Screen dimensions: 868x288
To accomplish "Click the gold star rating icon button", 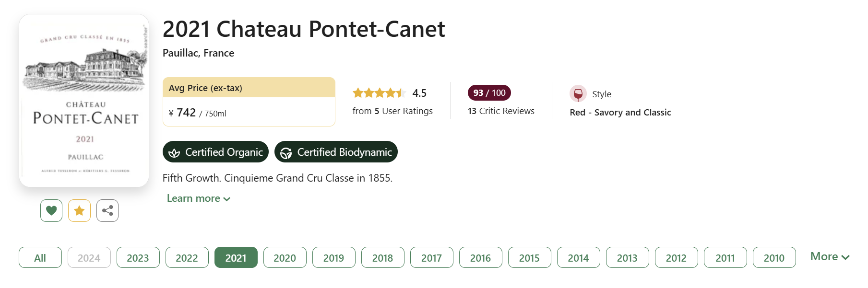I will point(79,210).
